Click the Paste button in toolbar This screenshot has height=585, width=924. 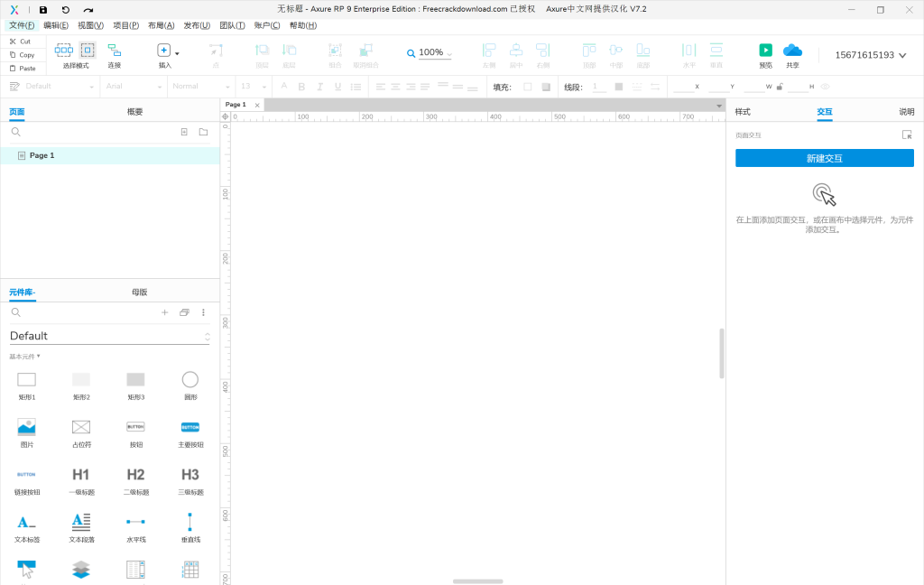point(22,68)
